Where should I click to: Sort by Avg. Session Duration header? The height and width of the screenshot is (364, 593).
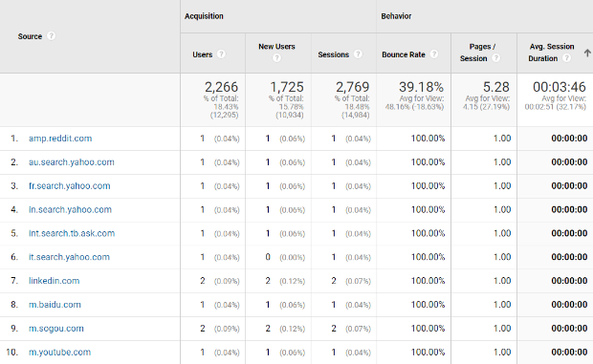tap(551, 53)
